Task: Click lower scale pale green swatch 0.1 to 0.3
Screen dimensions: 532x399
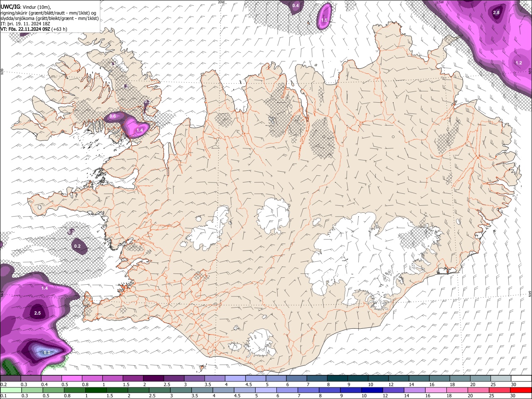Action: [11, 390]
